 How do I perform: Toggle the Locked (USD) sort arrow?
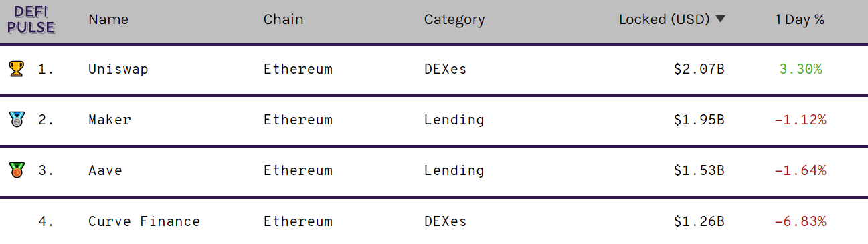tap(720, 19)
